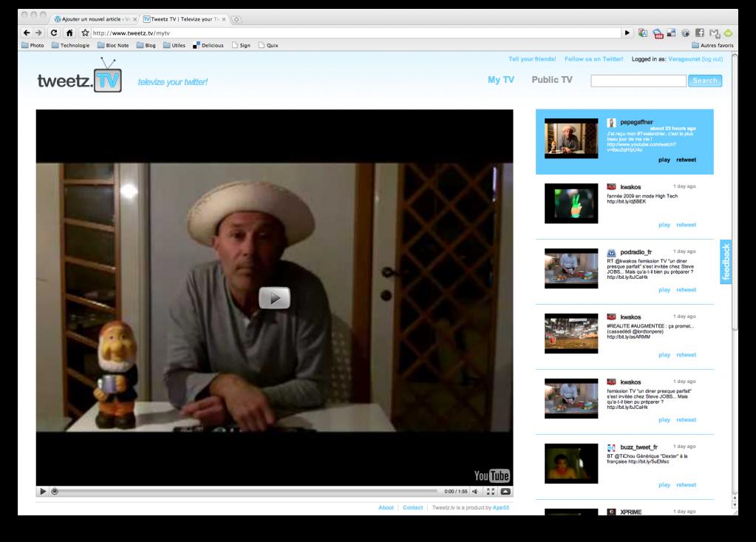Open the Facebook extension icon in toolbar
Viewport: 756px width, 542px height.
[x=700, y=33]
